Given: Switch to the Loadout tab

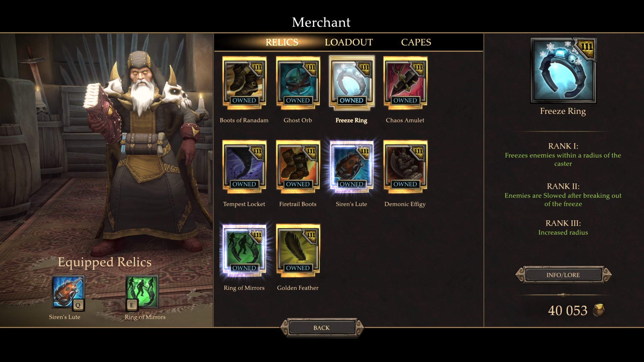Looking at the screenshot, I should [x=349, y=42].
